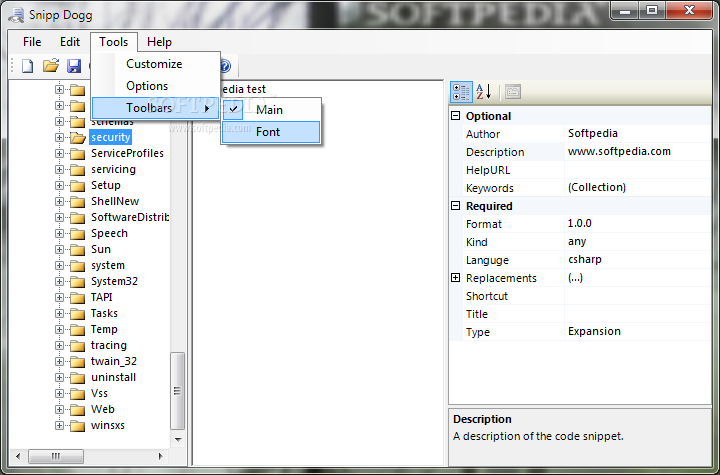Click the tree scroll left arrow
The width and height of the screenshot is (720, 475).
coord(18,456)
